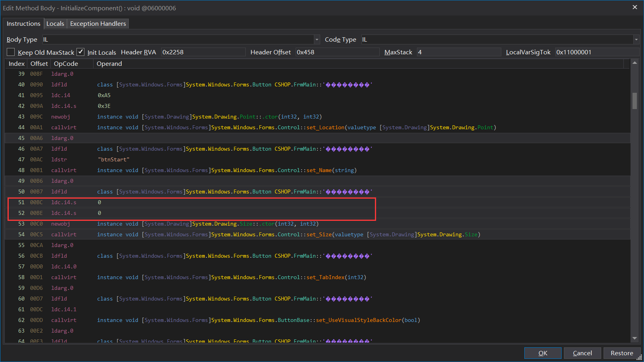Viewport: 644px width, 362px height.
Task: Open the Exception Handlers tab
Action: (98, 24)
